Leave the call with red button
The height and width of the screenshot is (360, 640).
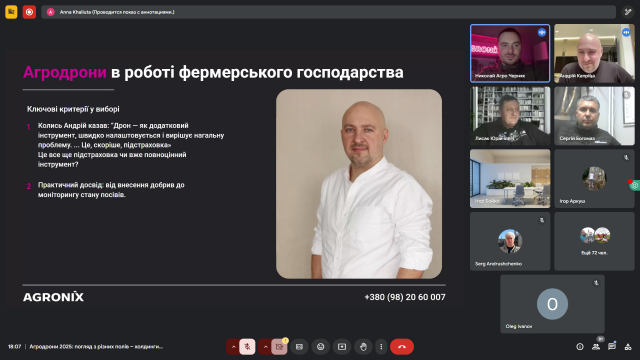click(402, 347)
